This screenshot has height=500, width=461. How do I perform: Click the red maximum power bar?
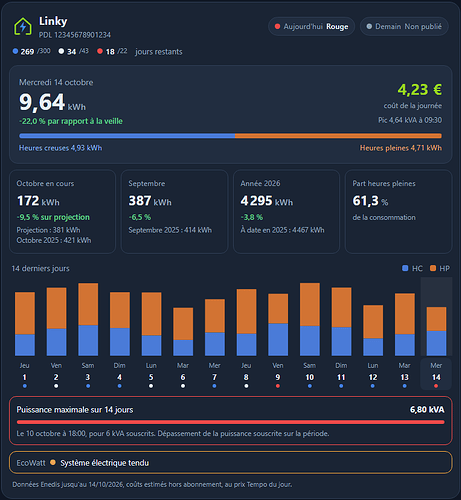[x=230, y=422]
